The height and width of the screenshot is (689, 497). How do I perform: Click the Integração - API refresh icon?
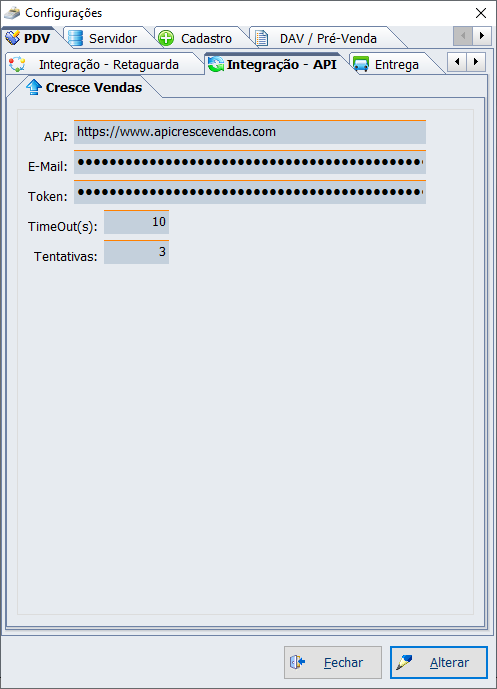pyautogui.click(x=216, y=64)
